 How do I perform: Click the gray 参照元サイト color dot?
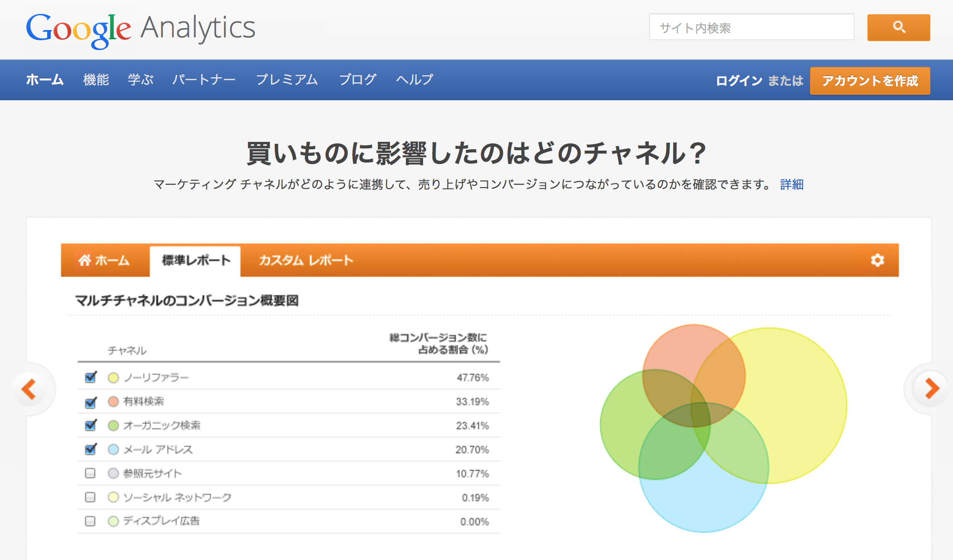113,473
